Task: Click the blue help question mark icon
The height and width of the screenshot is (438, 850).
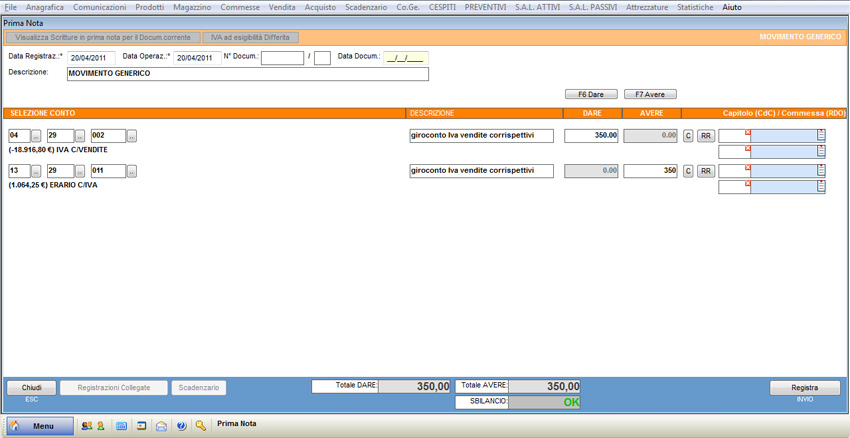Action: pos(181,426)
